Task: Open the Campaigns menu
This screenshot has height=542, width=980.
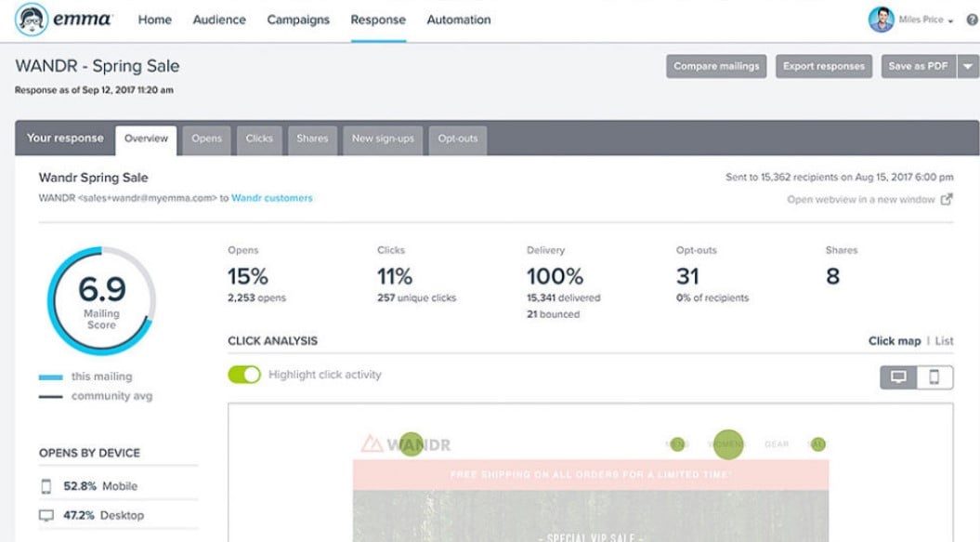Action: [298, 20]
